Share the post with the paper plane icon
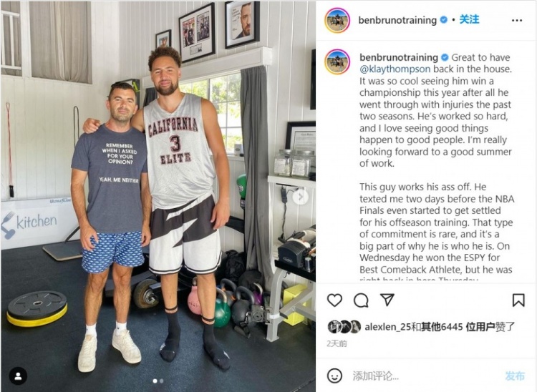The width and height of the screenshot is (537, 392). pyautogui.click(x=387, y=300)
